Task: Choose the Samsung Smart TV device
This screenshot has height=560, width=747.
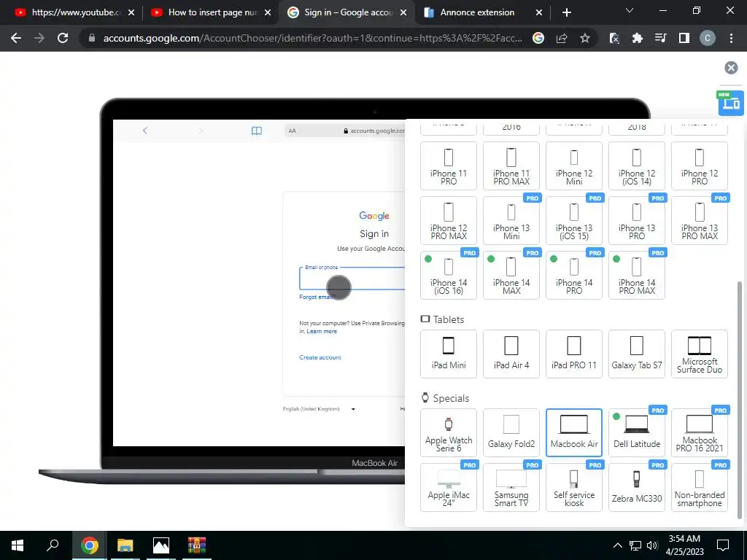Action: click(x=511, y=488)
